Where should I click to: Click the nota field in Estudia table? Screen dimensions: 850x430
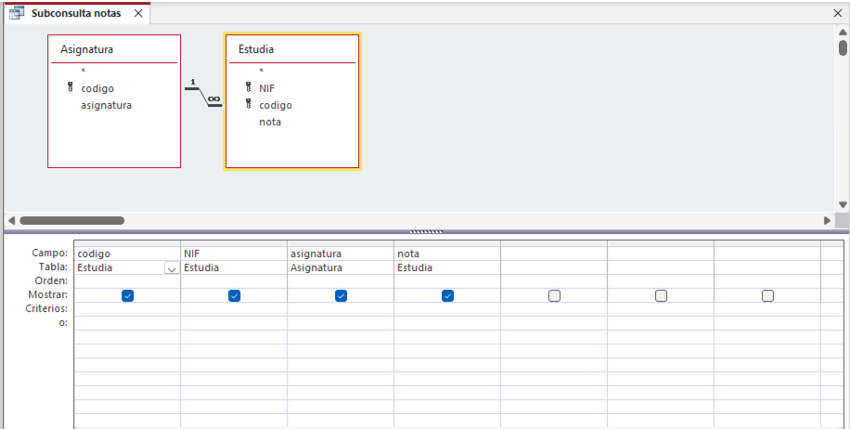pos(270,122)
